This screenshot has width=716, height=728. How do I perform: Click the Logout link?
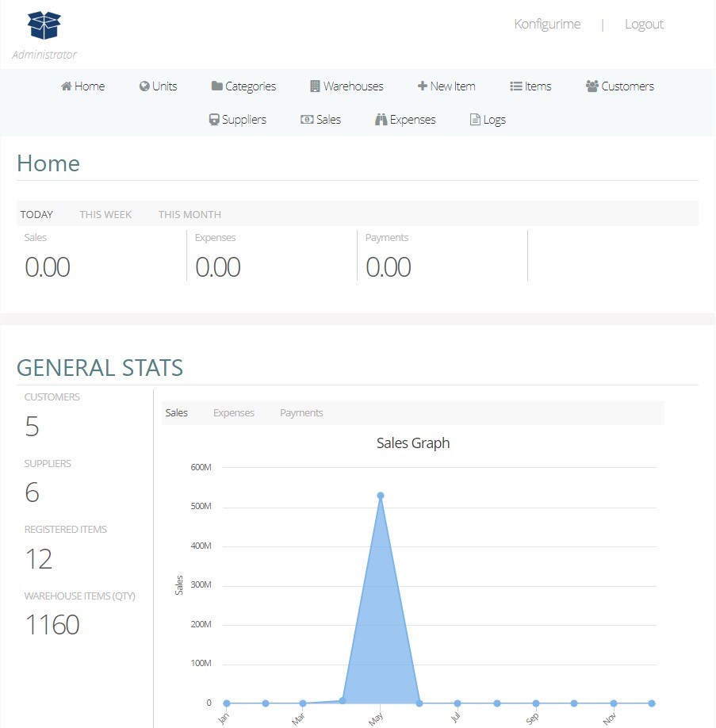pos(644,24)
